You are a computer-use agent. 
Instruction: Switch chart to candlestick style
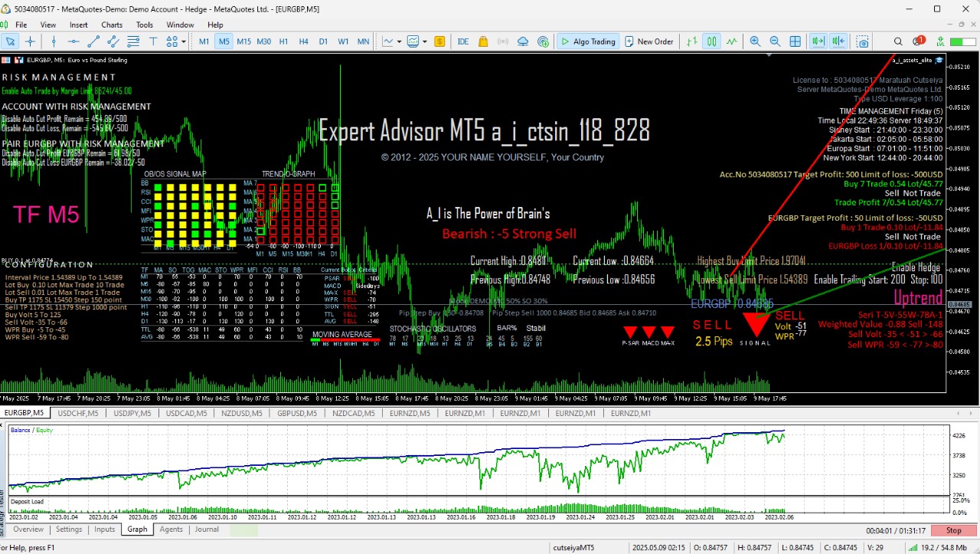click(712, 41)
